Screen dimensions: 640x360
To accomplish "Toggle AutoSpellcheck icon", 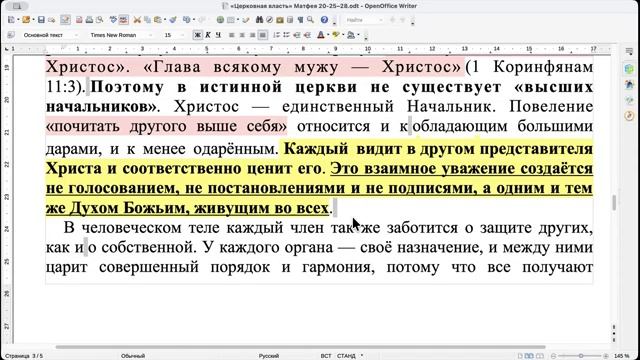I will (x=124, y=20).
